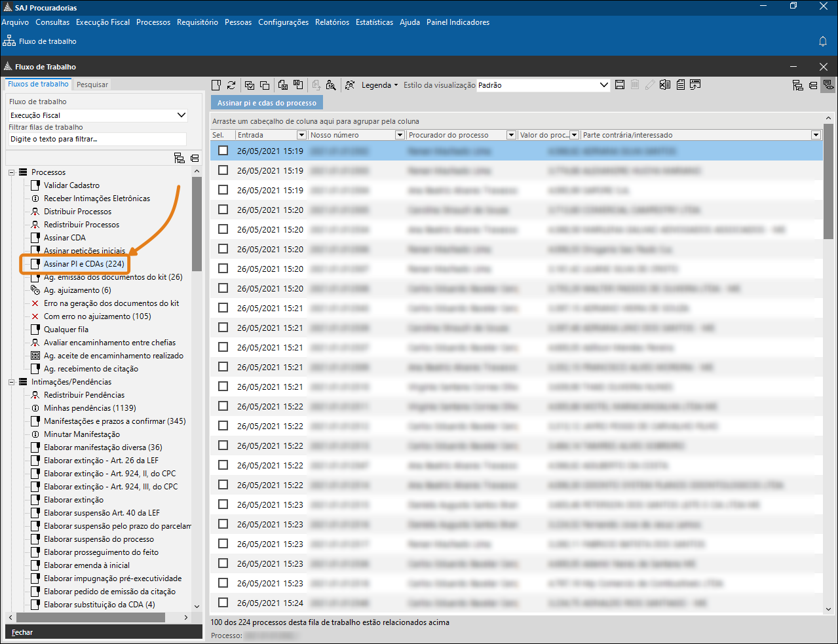Click the Fluxo de trabalho diagram icon
Screen dimensions: 838x644
click(x=9, y=41)
